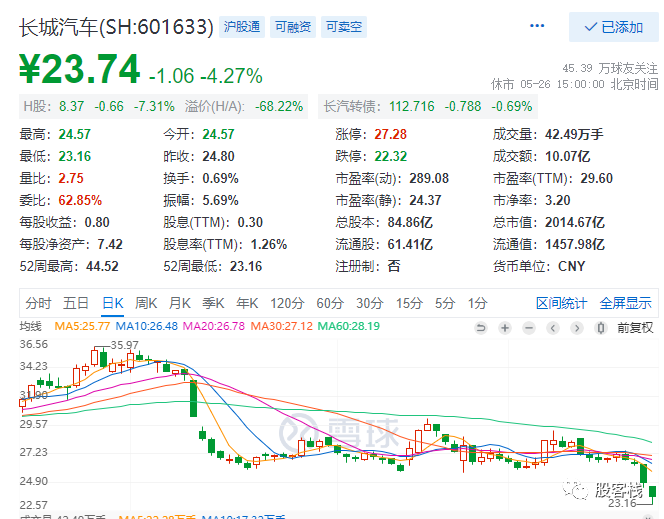This screenshot has height=519, width=664.
Task: Click the 货币单位 value CNY
Action: point(572,266)
